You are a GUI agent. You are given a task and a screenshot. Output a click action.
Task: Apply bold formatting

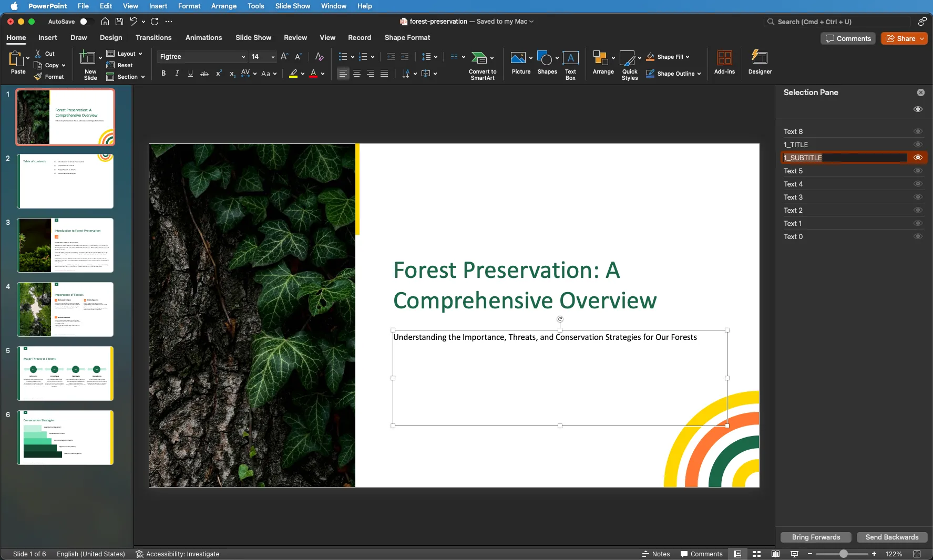(163, 74)
